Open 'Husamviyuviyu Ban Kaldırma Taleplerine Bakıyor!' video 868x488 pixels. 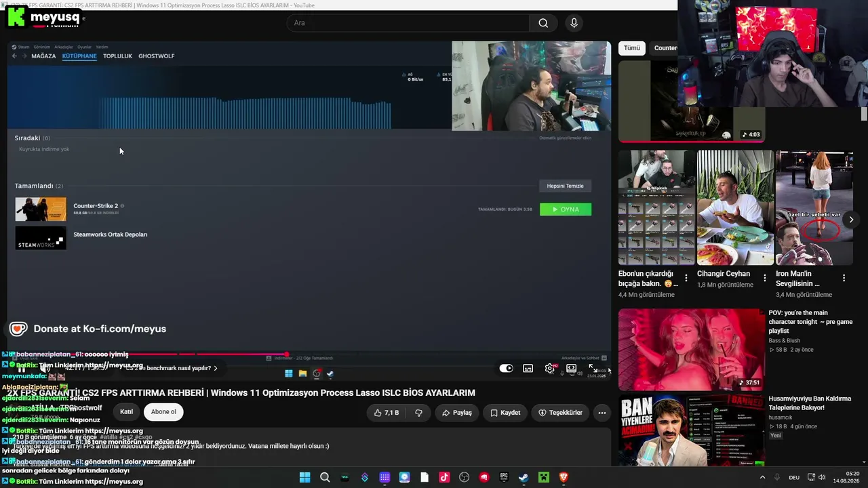(810, 403)
